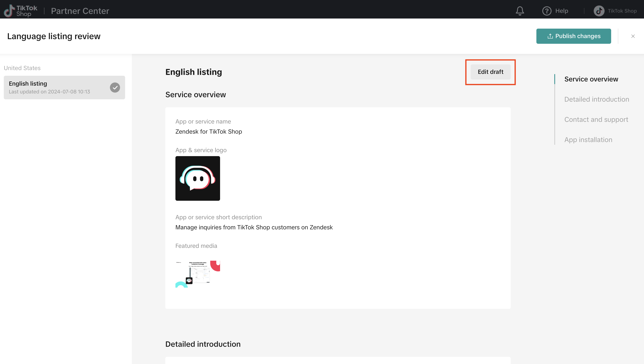Viewport: 644px width, 364px height.
Task: Jump to Service overview section
Action: coord(591,79)
